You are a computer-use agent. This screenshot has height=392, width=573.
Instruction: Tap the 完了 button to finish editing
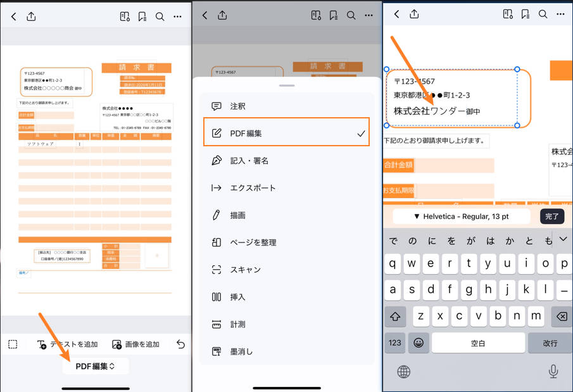tap(551, 216)
